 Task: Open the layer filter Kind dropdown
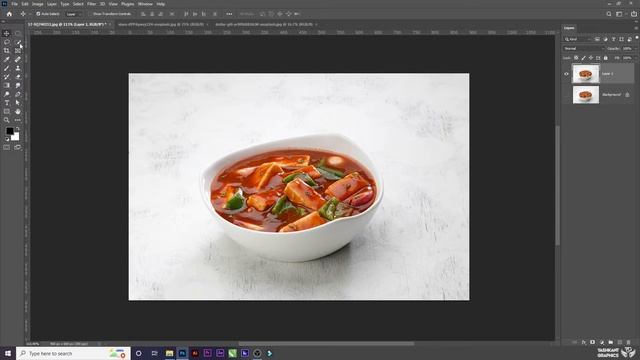pos(577,39)
